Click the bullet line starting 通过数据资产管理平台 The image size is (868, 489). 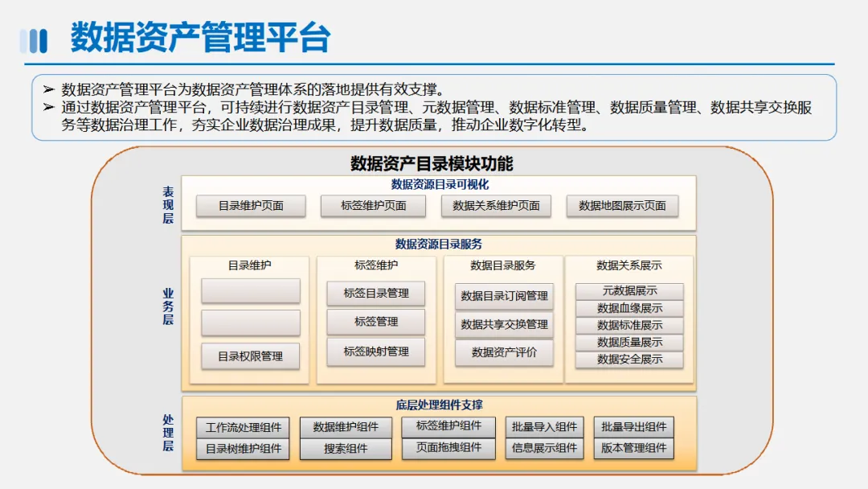436,117
